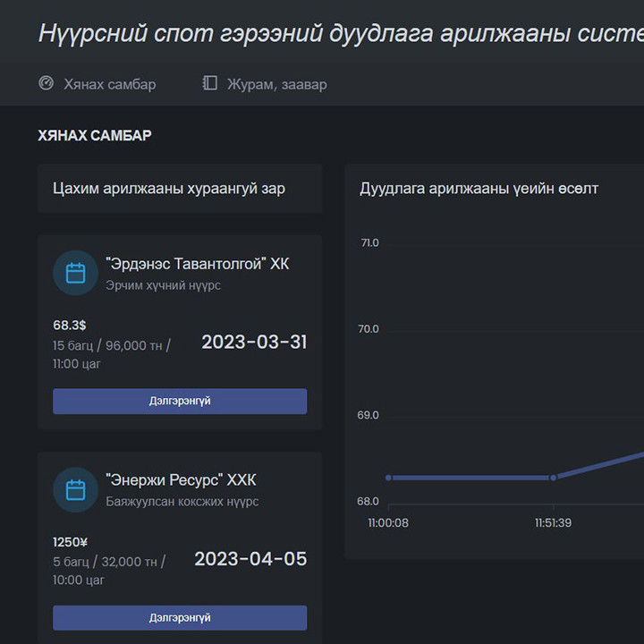Viewport: 644px width, 644px height.
Task: Select the "Энержи Ресурс" ХХК title
Action: coord(181,479)
